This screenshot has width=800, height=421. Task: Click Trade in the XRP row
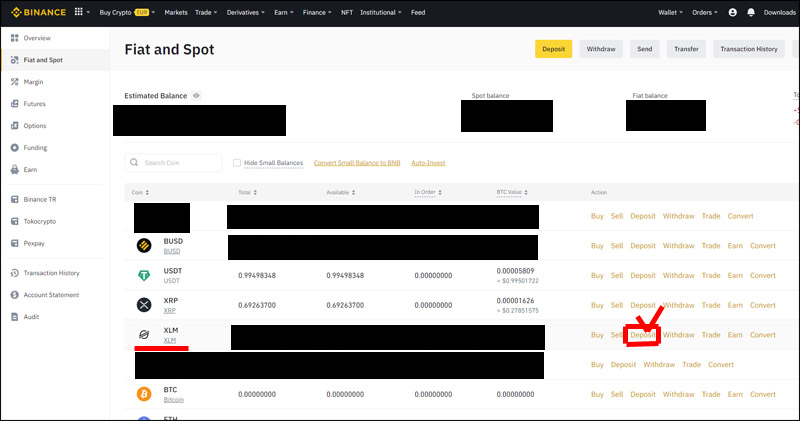coord(711,305)
